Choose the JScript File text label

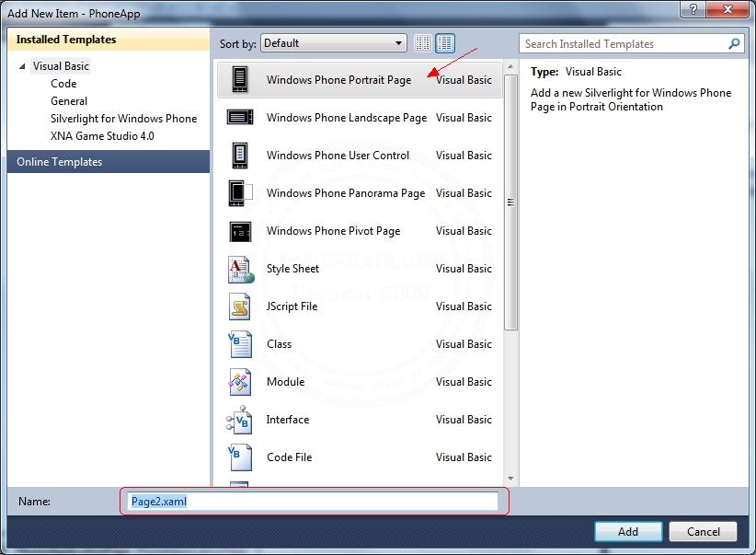click(x=292, y=306)
